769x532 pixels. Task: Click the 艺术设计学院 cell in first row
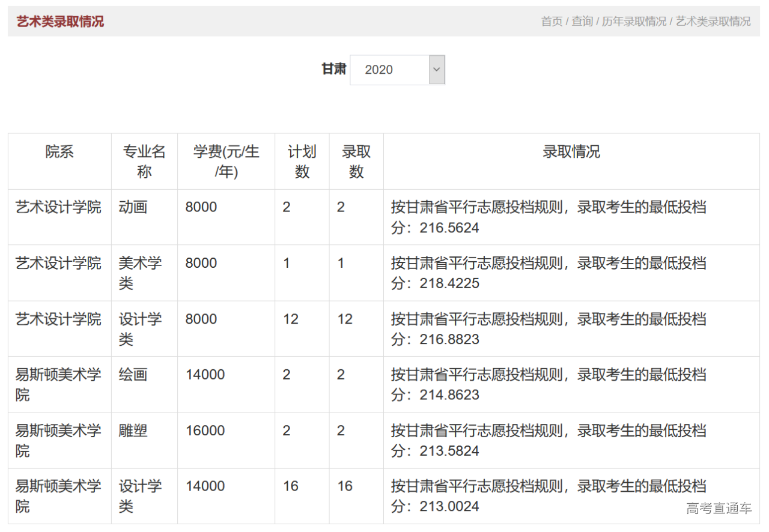click(58, 207)
